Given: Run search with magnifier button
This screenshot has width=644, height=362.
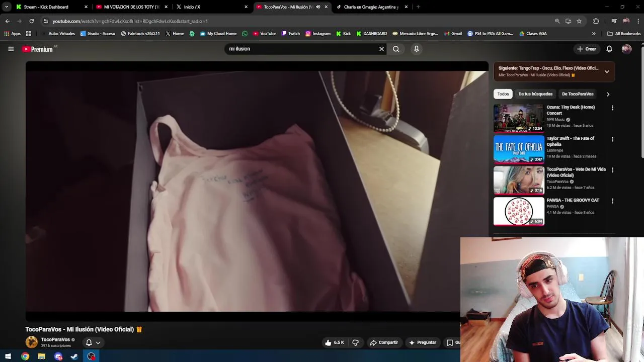Looking at the screenshot, I should pyautogui.click(x=396, y=49).
